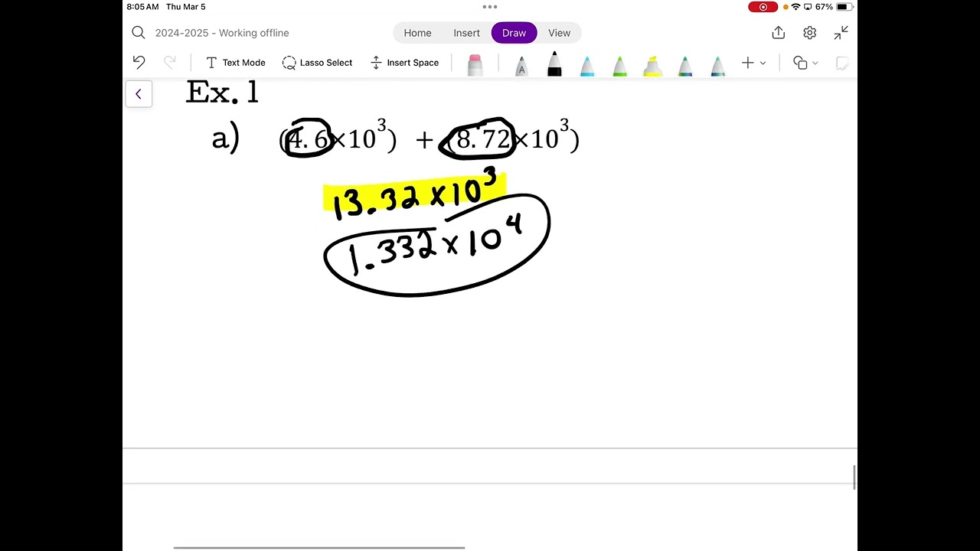Click the notebook title 2024-2025 - Working offline
This screenshot has width=980, height=551.
[222, 33]
